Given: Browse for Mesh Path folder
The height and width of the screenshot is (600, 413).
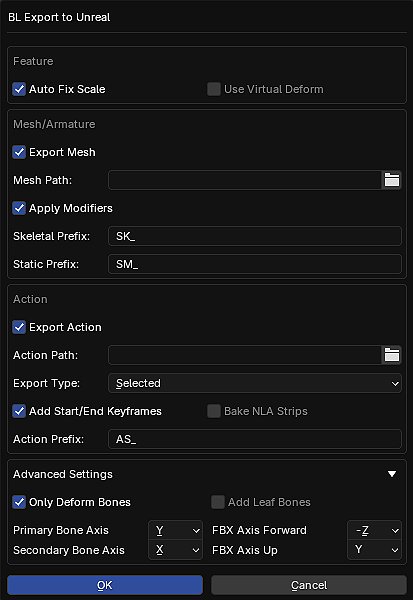Looking at the screenshot, I should (392, 180).
